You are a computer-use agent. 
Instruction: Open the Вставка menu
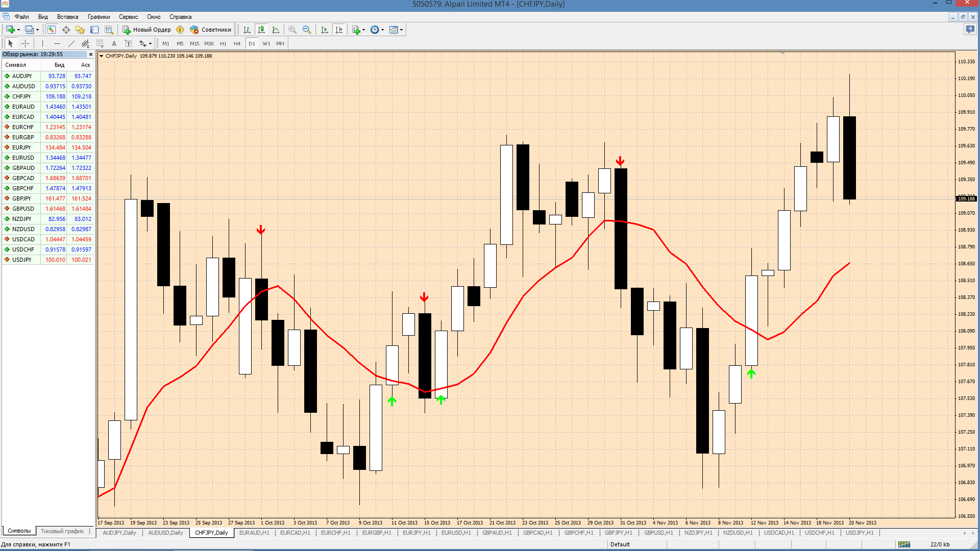[x=67, y=17]
